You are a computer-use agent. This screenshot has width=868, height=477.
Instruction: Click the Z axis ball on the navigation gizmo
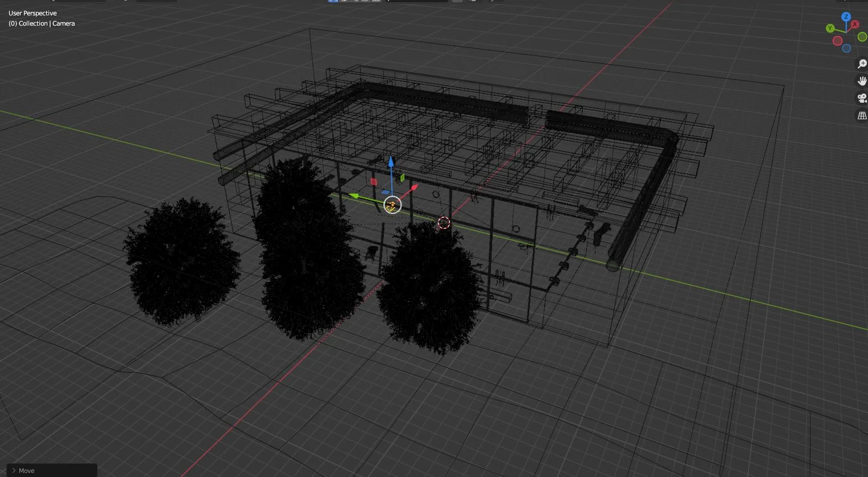(x=846, y=16)
